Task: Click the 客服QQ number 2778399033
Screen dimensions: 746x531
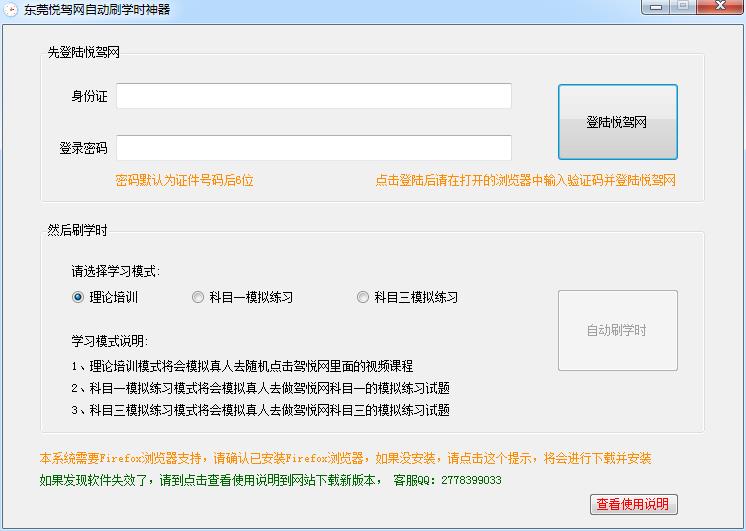Action: [x=470, y=480]
